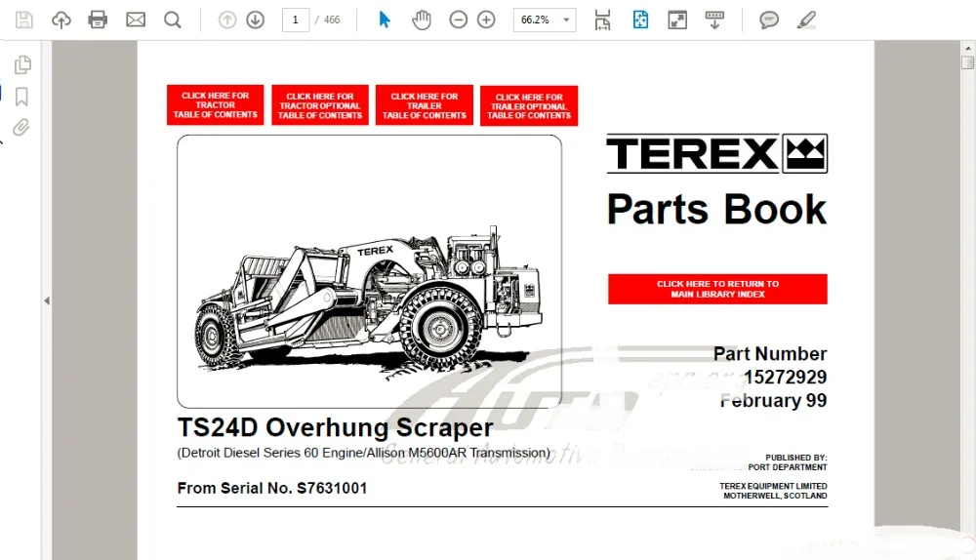Viewport: 976px width, 560px height.
Task: Click the Save file icon
Action: [x=24, y=20]
